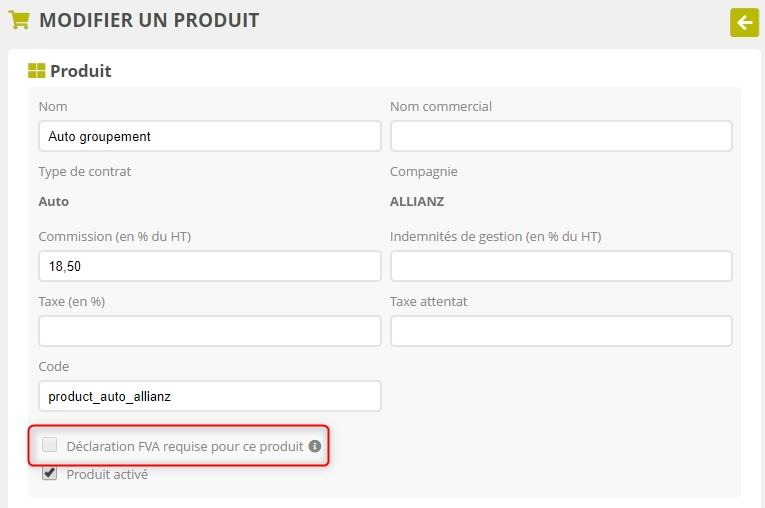Focus the Nom commercial text field
Image resolution: width=765 pixels, height=508 pixels.
point(561,136)
